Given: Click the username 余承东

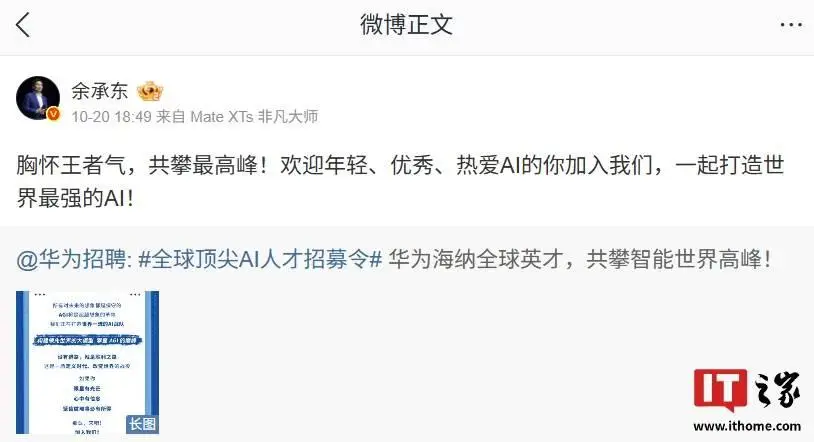Looking at the screenshot, I should [100, 91].
